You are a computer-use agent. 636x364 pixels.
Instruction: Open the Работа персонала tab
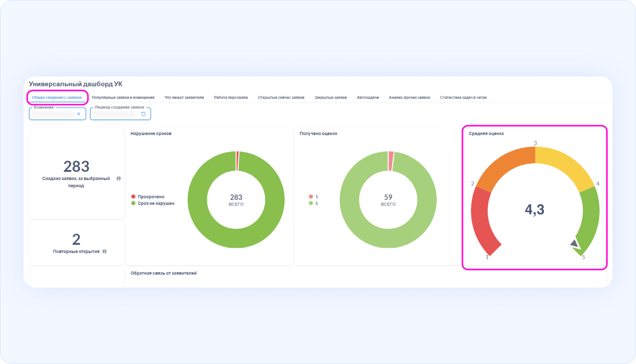(x=231, y=97)
